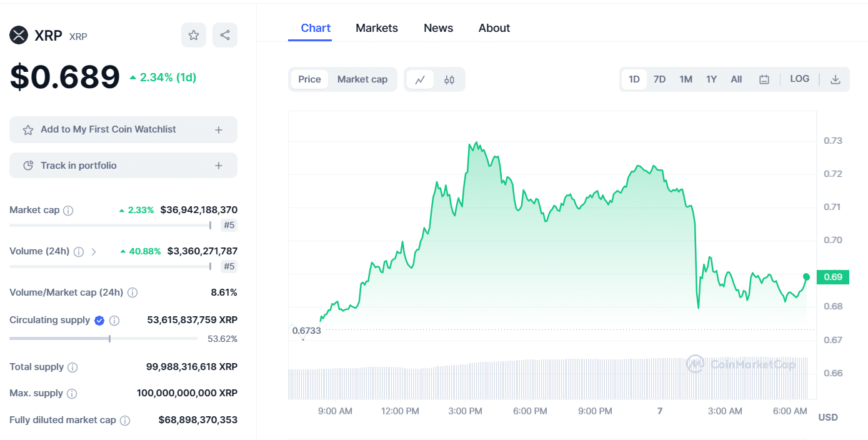Click the XRP coin logo icon

tap(19, 35)
